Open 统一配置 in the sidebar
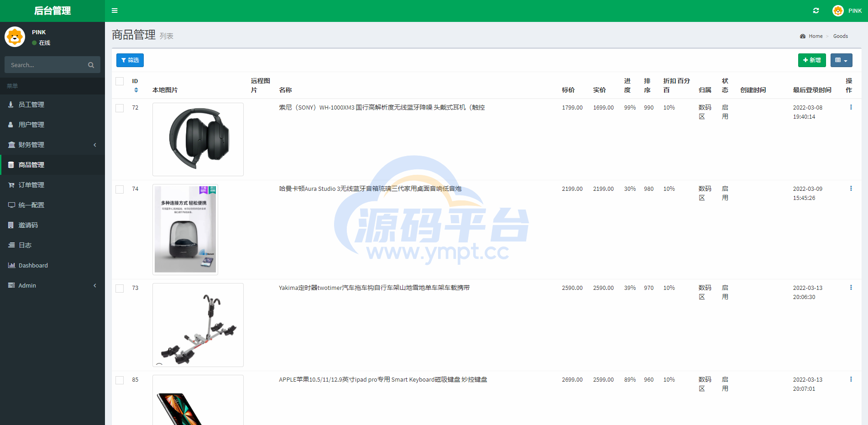The height and width of the screenshot is (425, 868). [x=52, y=205]
